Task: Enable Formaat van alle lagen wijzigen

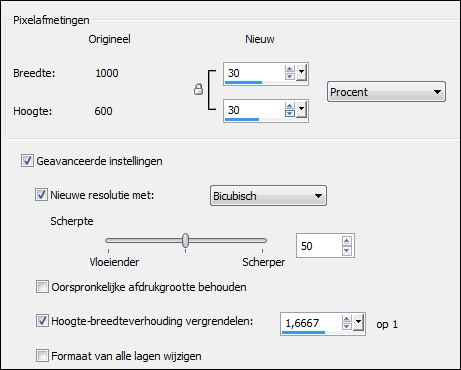Action: (42, 356)
